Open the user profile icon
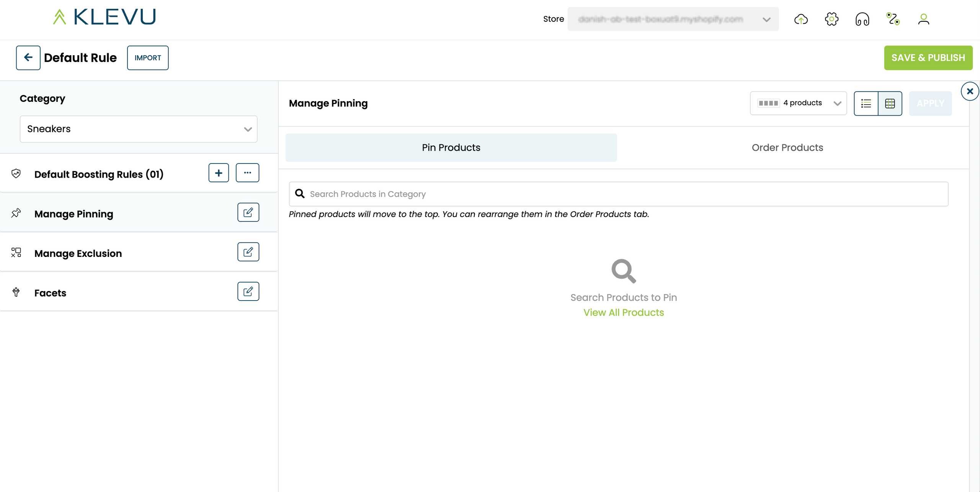 [923, 19]
